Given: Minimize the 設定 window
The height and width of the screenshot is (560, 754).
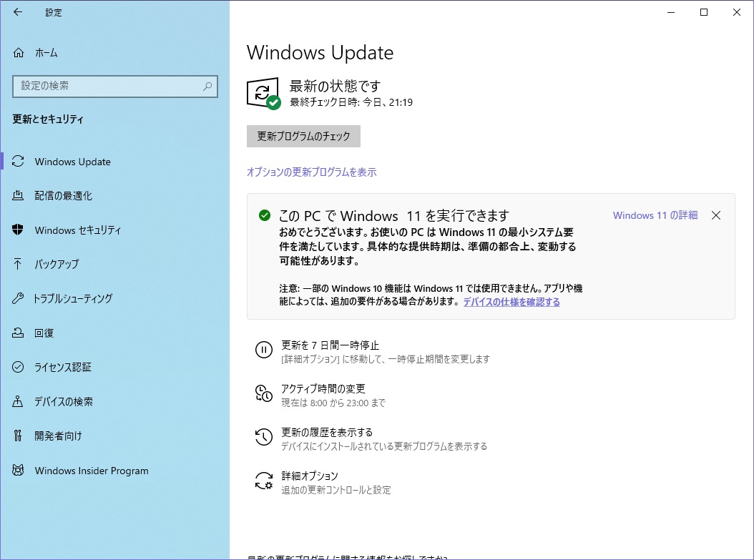Looking at the screenshot, I should (671, 12).
